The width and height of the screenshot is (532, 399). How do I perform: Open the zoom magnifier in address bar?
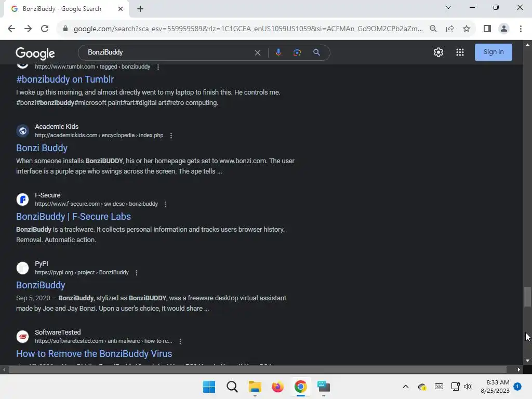[433, 29]
